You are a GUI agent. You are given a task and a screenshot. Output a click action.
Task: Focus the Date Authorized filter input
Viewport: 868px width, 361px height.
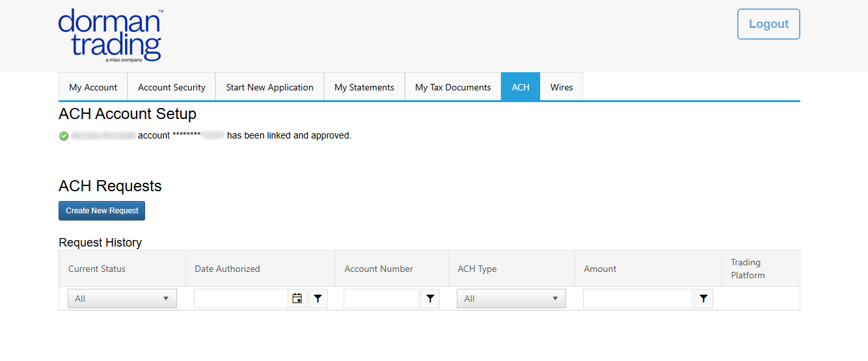pos(241,299)
